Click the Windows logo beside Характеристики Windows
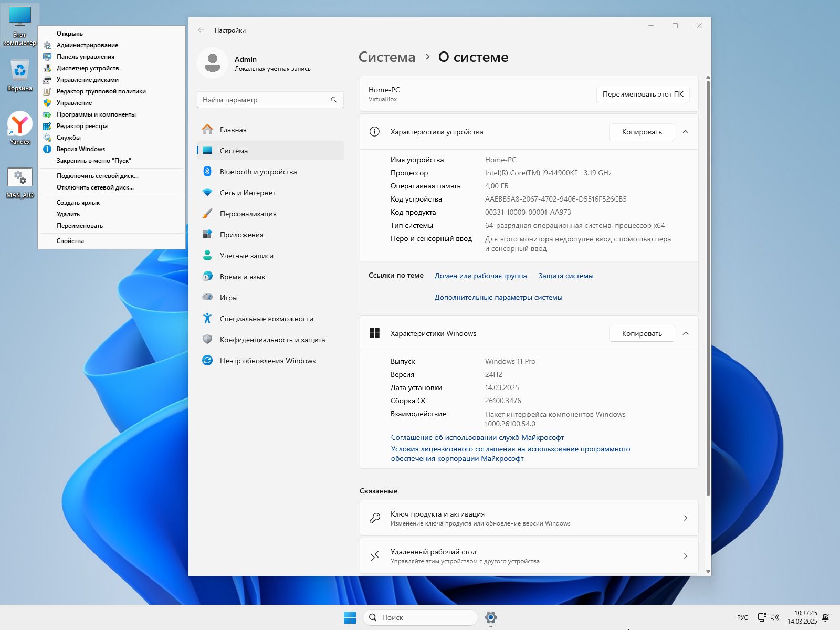This screenshot has width=840, height=630. 374,333
